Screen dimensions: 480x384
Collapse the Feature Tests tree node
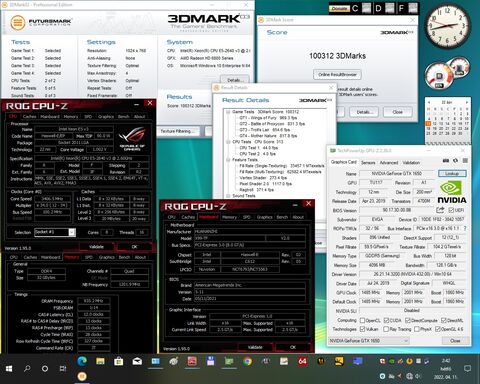tap(228, 160)
